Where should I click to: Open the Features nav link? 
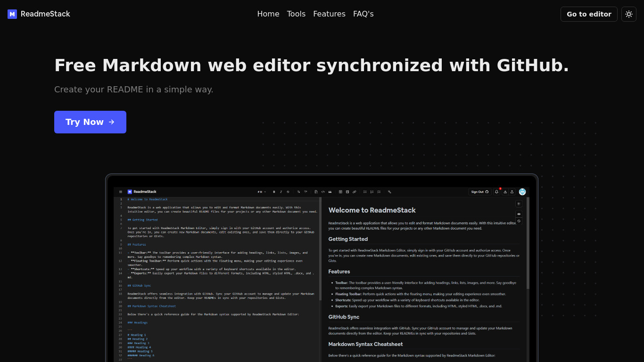(329, 14)
